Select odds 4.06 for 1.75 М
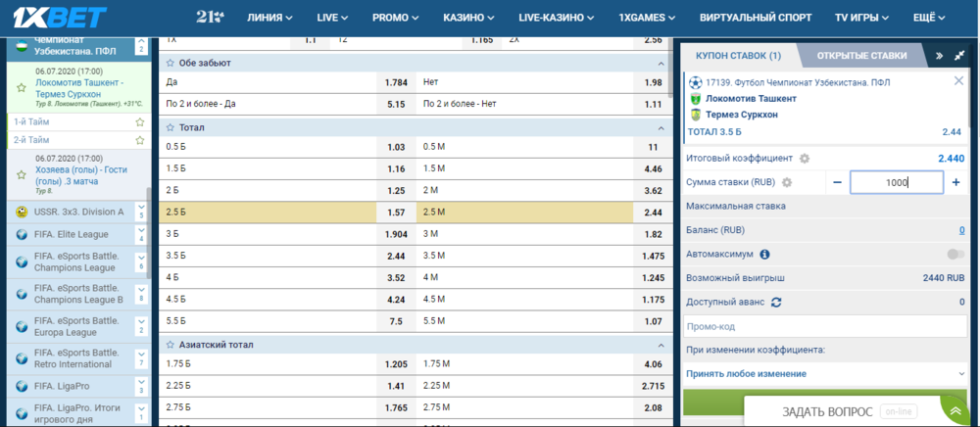The width and height of the screenshot is (980, 427). click(x=653, y=364)
